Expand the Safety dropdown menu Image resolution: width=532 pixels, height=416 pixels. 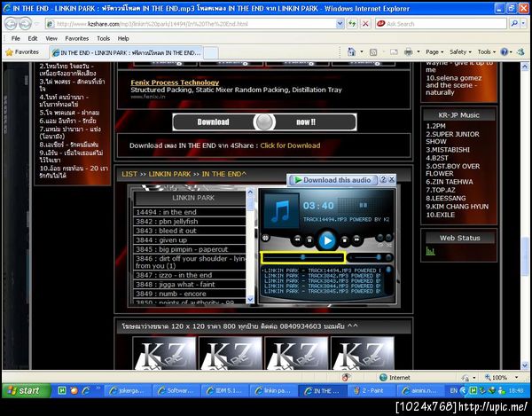460,52
